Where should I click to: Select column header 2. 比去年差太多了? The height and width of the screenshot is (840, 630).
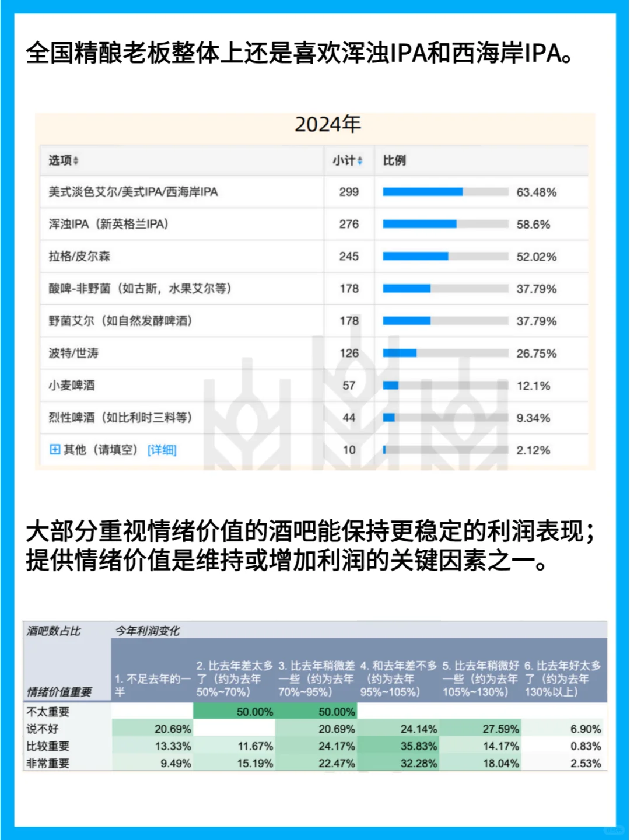(x=235, y=678)
